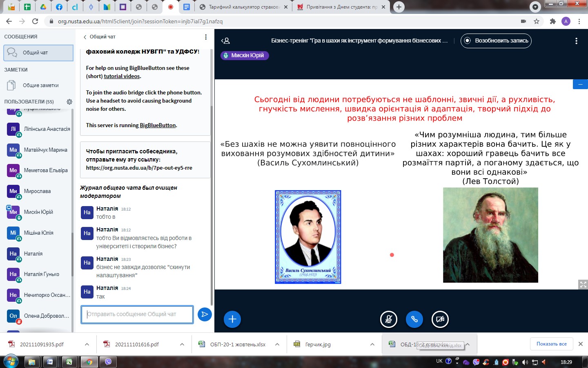Open File Explorer from the taskbar
The width and height of the screenshot is (588, 368).
point(31,362)
